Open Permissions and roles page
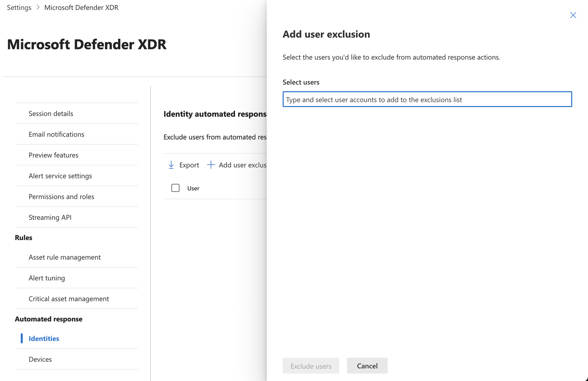The height and width of the screenshot is (381, 588). (76, 197)
